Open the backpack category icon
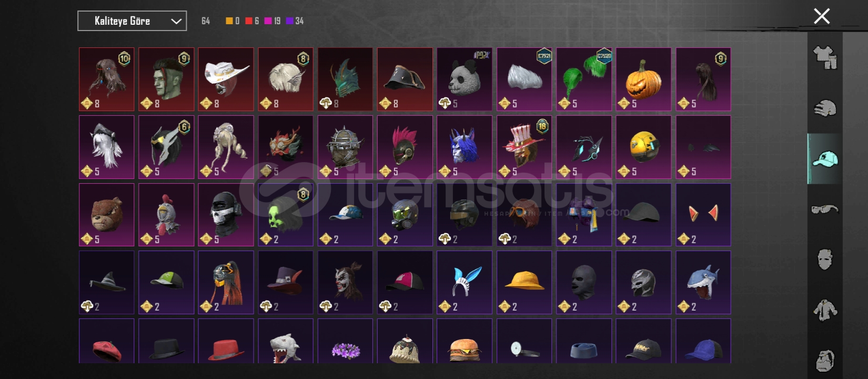 pos(825,361)
